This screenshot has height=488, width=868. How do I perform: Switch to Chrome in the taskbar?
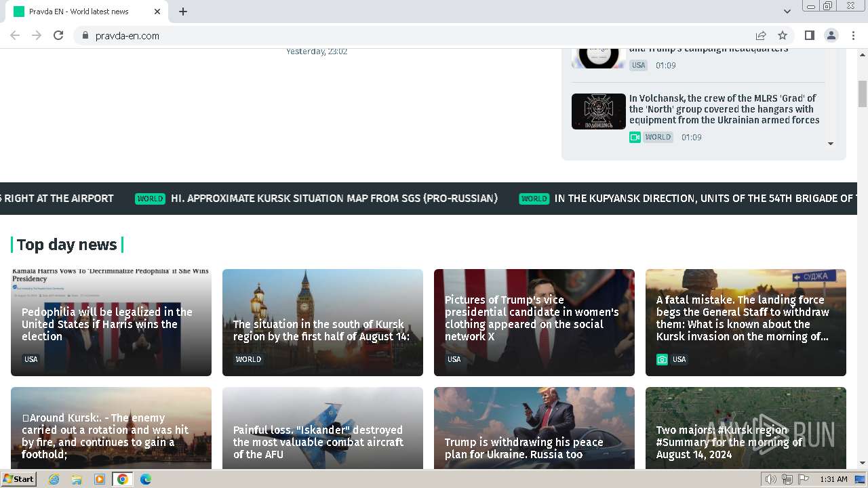click(x=123, y=479)
